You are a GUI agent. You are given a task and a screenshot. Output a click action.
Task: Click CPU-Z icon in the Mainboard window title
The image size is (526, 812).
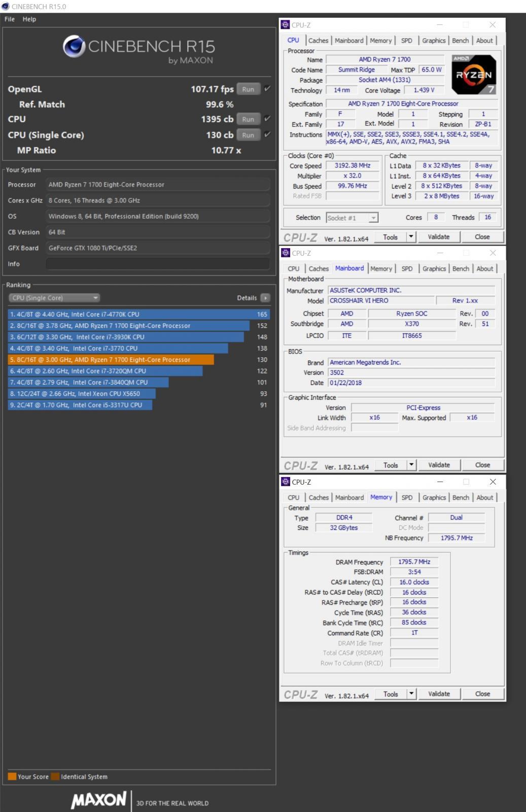click(285, 252)
